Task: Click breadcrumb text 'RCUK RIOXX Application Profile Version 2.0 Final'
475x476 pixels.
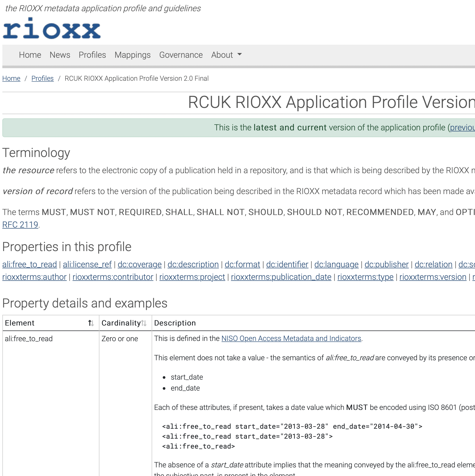Action: [136, 78]
